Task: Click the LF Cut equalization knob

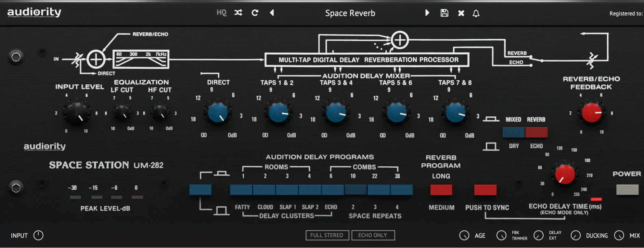Action: coord(122,112)
